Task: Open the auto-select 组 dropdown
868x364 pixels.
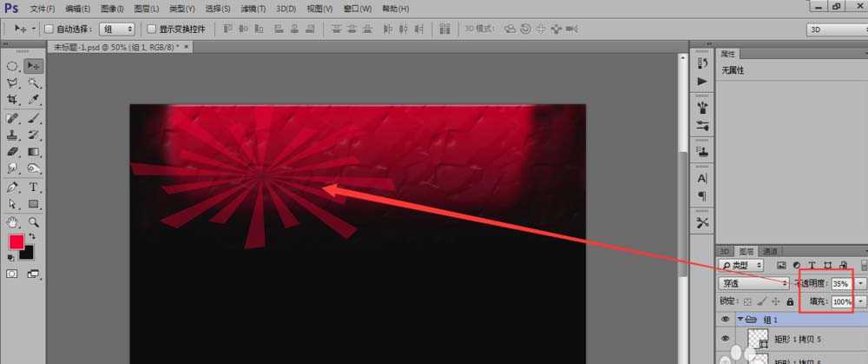Action: tap(116, 29)
